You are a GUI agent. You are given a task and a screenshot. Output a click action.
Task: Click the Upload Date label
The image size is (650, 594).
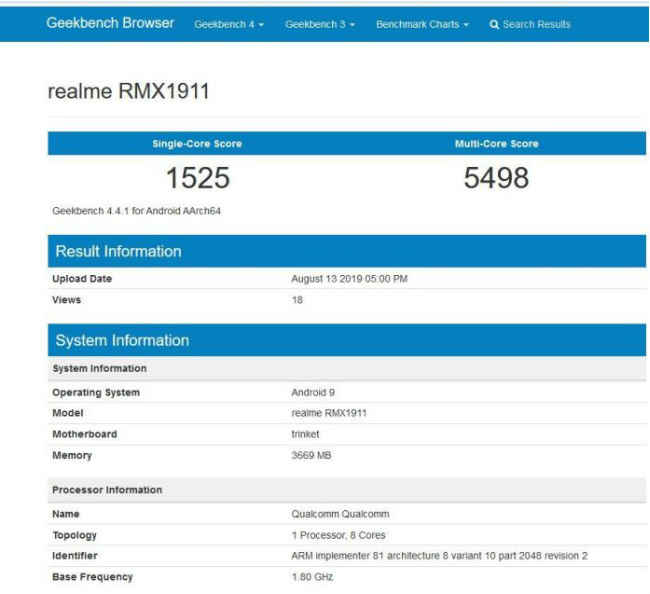click(x=82, y=279)
